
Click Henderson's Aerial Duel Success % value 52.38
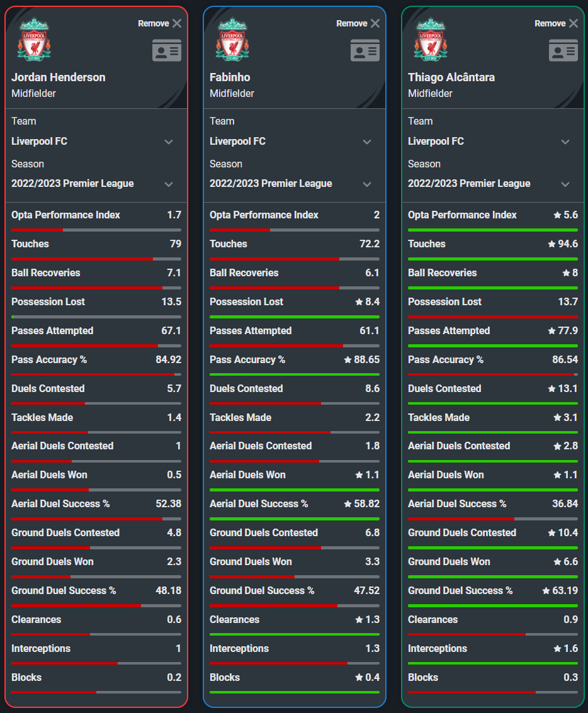click(x=168, y=504)
